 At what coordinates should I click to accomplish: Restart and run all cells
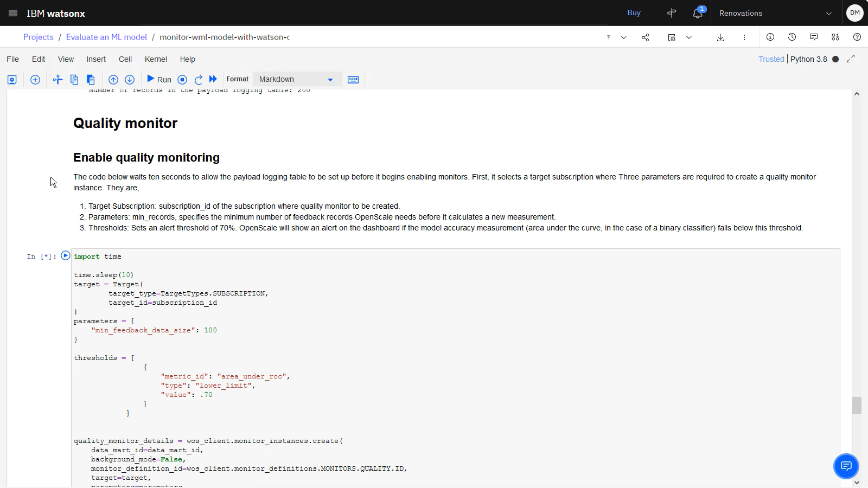[213, 79]
